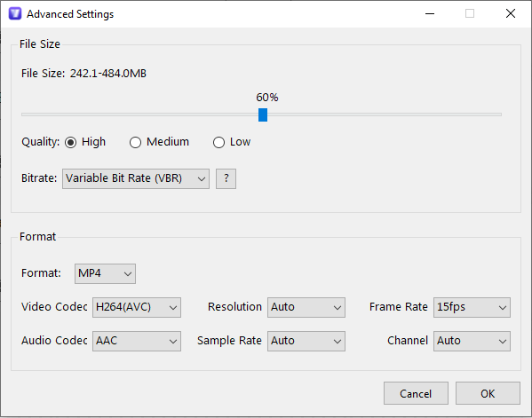Choose Low quality radio button

218,142
